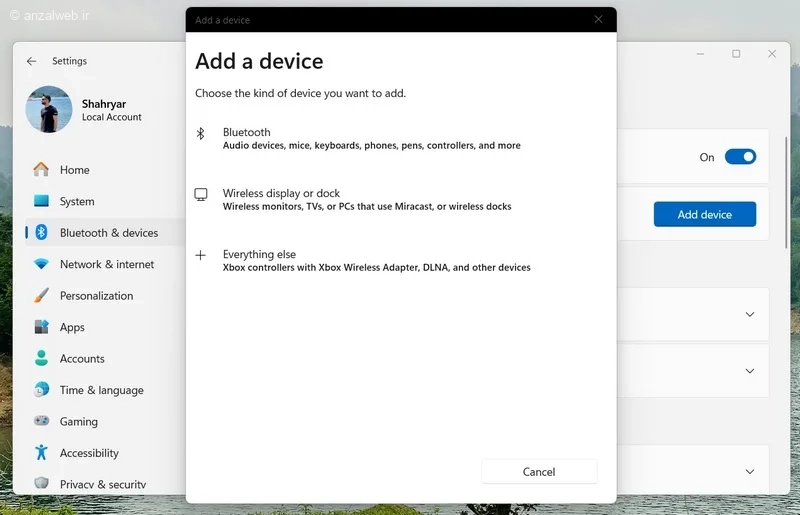Screen dimensions: 800x515
Task: Expand the bottom collapsed section chevron
Action: (749, 472)
